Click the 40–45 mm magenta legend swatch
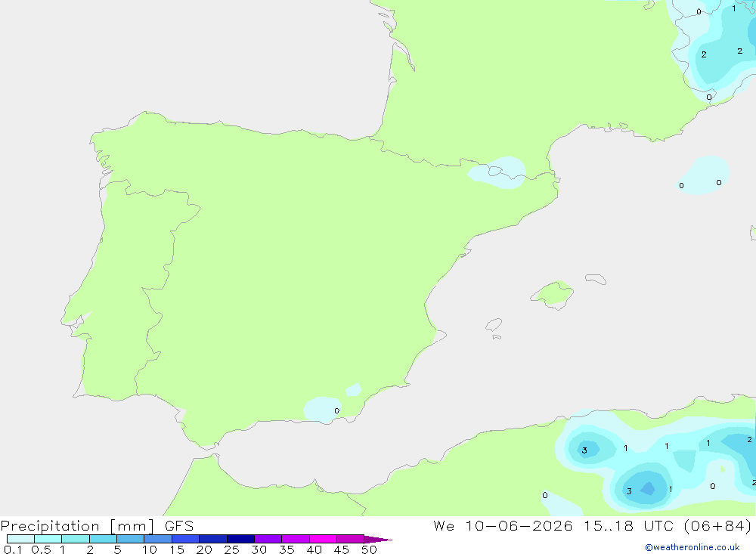The image size is (756, 554). [x=323, y=539]
